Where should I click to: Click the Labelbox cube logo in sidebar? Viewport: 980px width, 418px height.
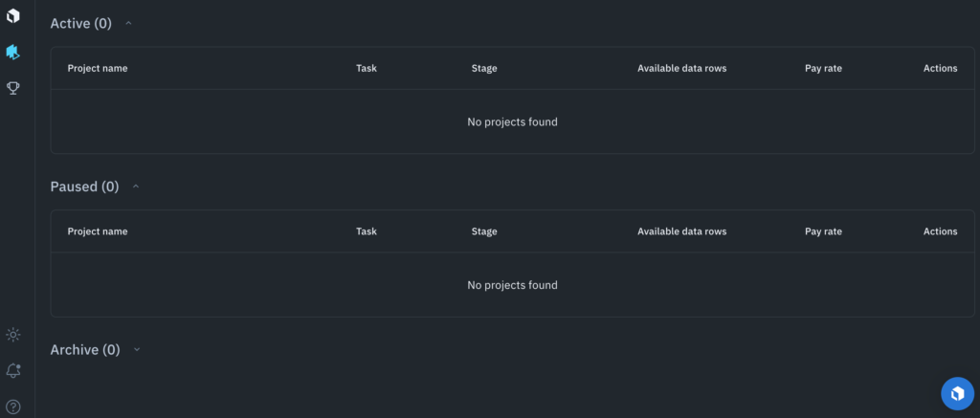coord(13,15)
